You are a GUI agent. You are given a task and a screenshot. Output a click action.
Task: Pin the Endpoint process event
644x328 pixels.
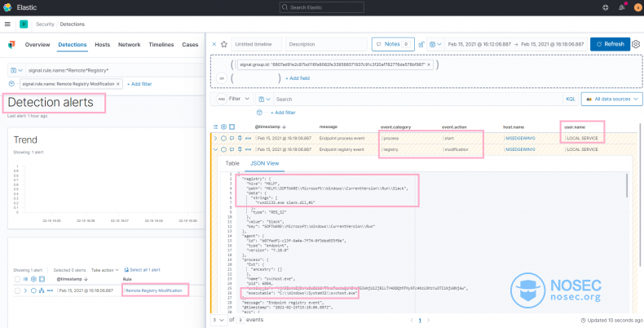click(x=240, y=138)
